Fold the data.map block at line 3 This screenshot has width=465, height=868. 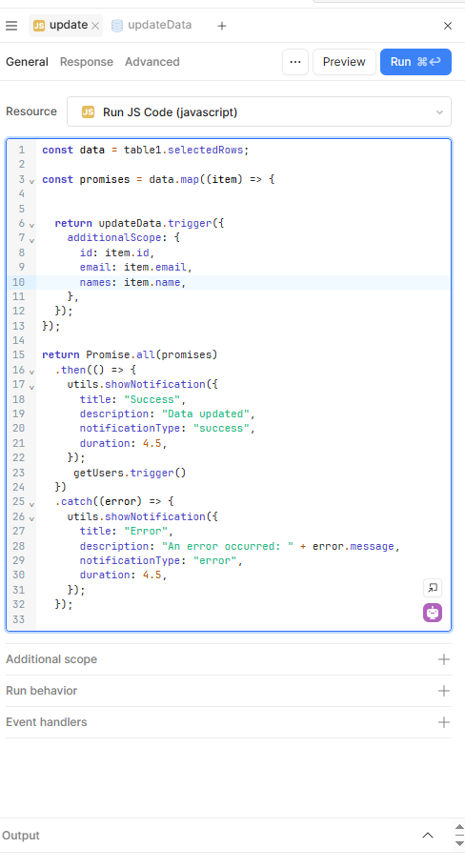[31, 180]
